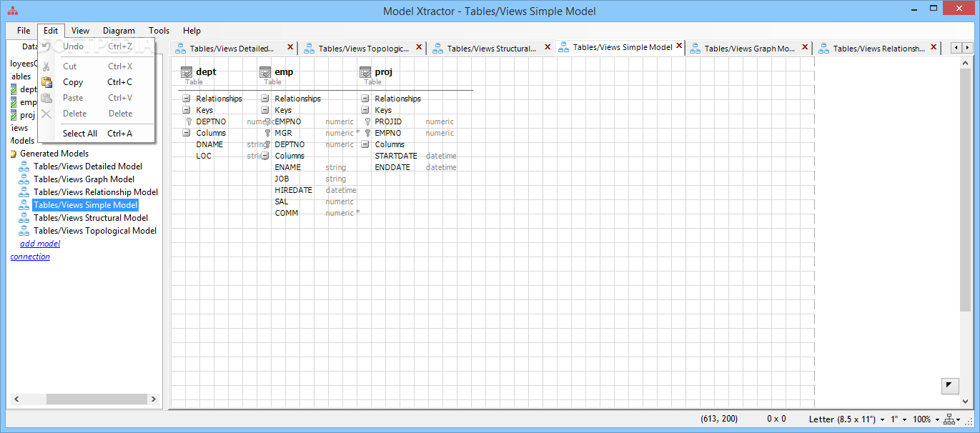Switch to the Tables/Views Detailed tab

pyautogui.click(x=232, y=49)
